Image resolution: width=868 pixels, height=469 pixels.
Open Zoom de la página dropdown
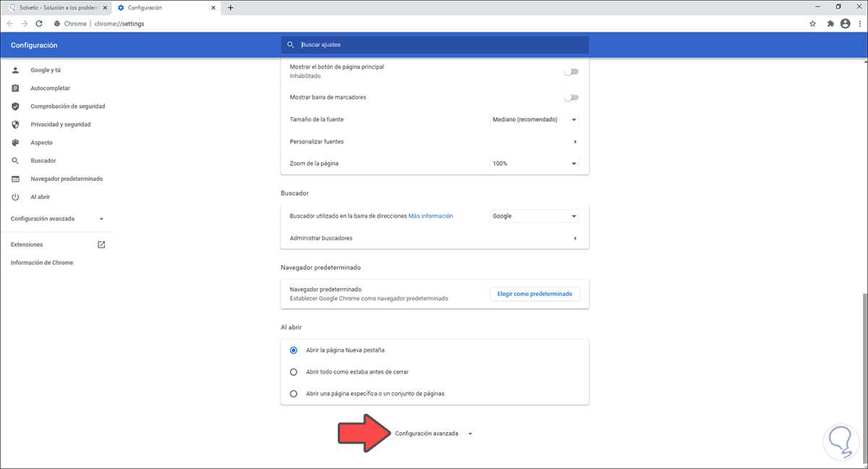pyautogui.click(x=535, y=164)
